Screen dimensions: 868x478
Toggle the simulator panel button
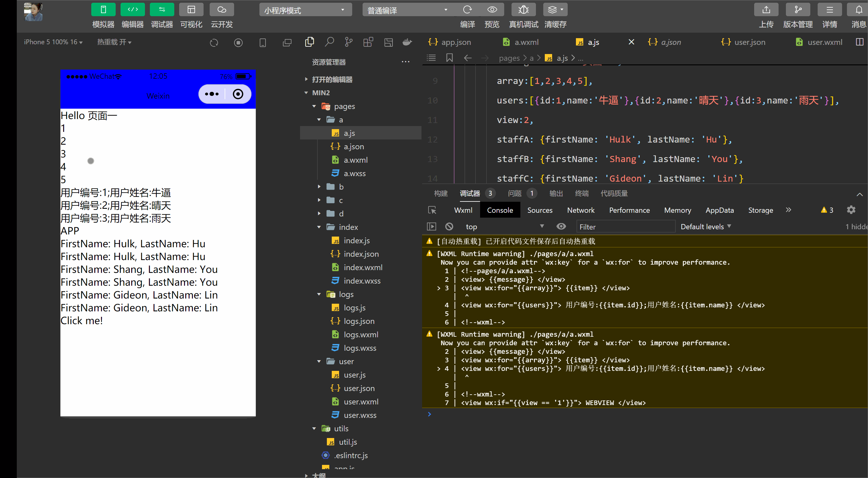click(103, 10)
